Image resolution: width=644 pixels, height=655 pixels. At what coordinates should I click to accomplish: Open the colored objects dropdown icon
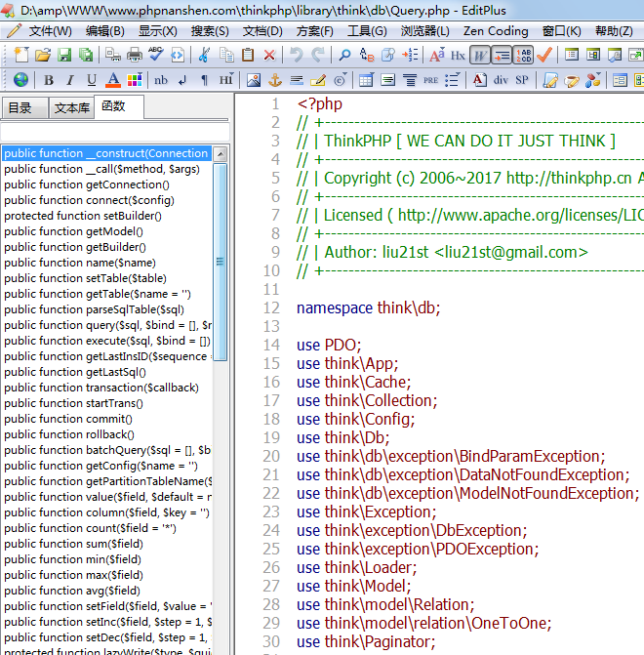593,79
